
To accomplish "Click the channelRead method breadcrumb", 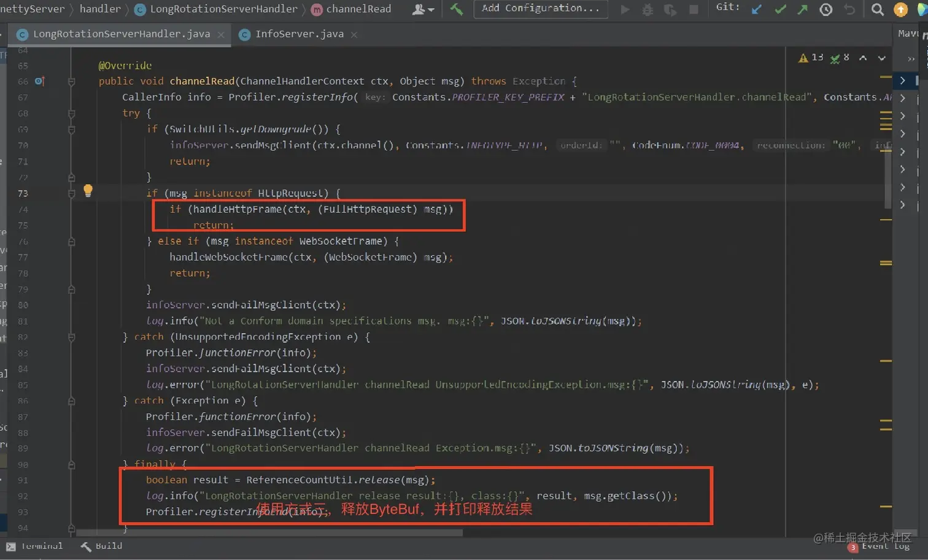I will pos(351,9).
